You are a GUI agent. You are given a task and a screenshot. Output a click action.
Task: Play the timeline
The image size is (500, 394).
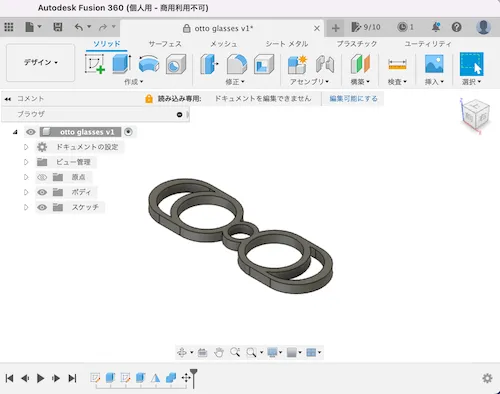[x=41, y=378]
